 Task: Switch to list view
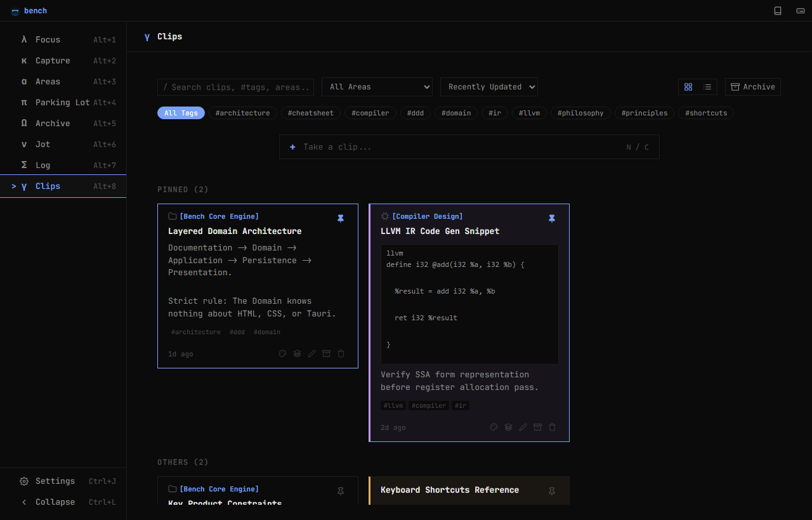click(x=707, y=87)
